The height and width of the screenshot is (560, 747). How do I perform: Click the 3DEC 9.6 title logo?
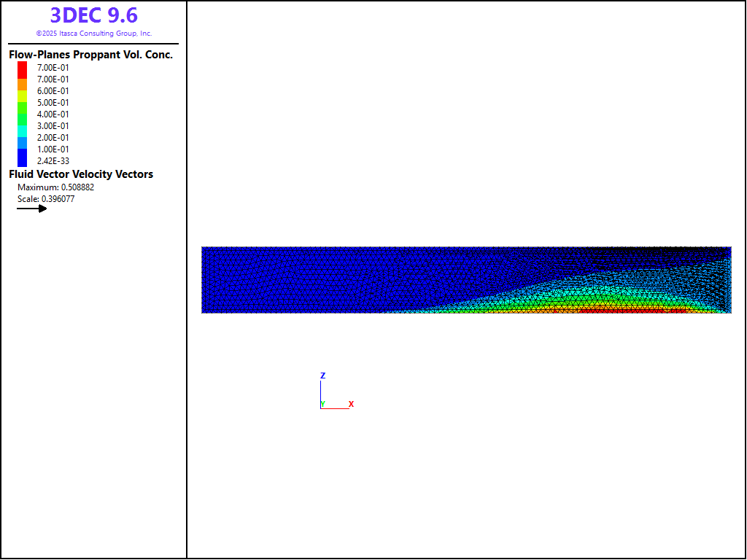93,15
